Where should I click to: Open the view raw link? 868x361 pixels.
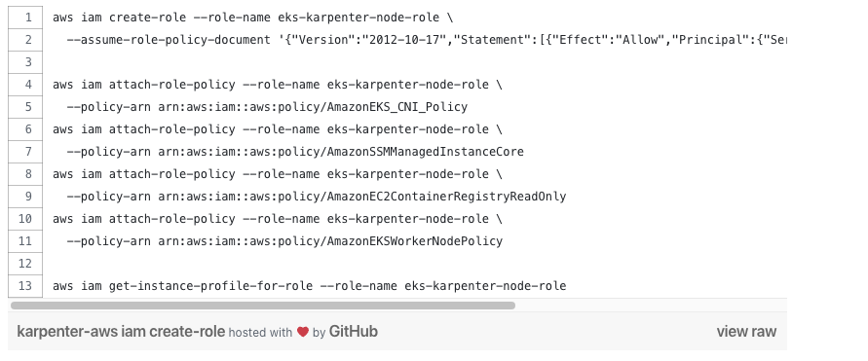746,332
